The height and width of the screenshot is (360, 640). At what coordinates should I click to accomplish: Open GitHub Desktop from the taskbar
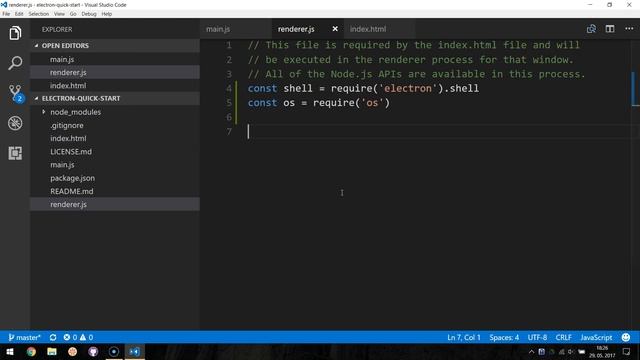pyautogui.click(x=93, y=352)
